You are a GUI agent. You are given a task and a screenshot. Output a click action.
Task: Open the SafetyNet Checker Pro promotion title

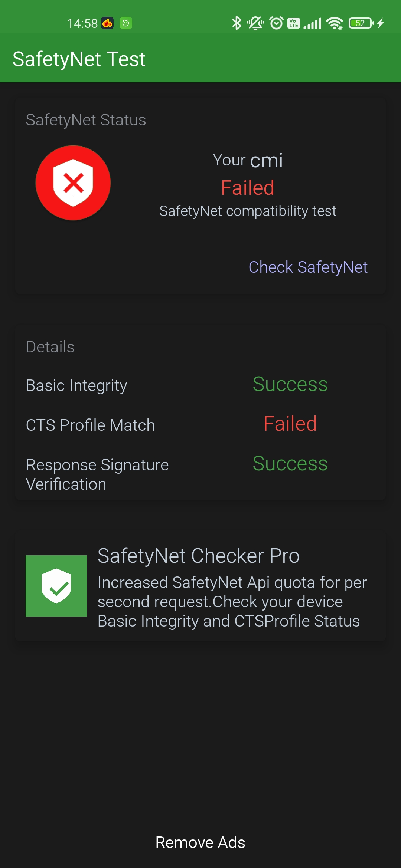tap(199, 556)
